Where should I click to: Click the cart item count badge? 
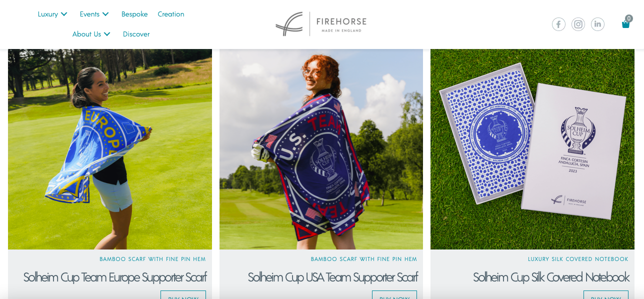tap(629, 18)
